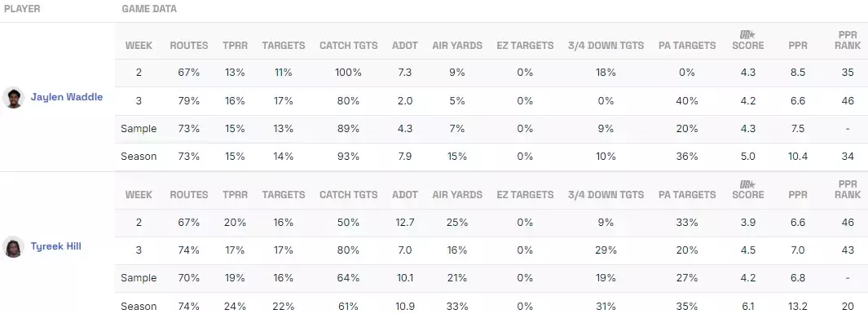Click Hill's season PPR value 13.2
The width and height of the screenshot is (868, 314).
click(x=798, y=306)
